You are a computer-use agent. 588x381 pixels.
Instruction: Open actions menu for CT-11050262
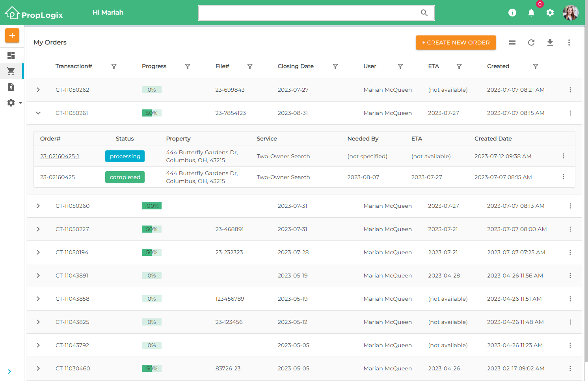click(x=570, y=90)
